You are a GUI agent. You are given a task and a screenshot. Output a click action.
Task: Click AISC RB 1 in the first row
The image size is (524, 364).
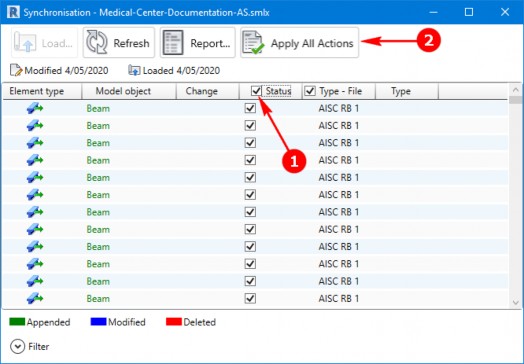click(339, 109)
